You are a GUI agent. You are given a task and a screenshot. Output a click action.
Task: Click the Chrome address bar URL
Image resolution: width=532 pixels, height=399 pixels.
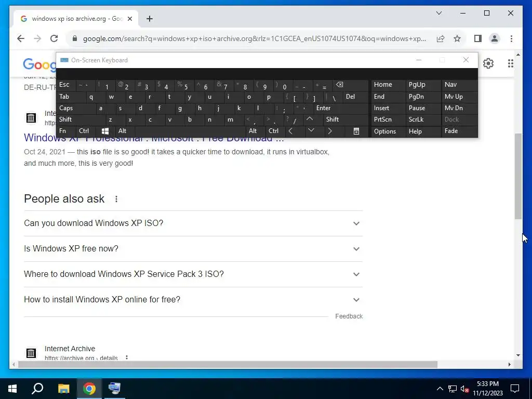[254, 38]
